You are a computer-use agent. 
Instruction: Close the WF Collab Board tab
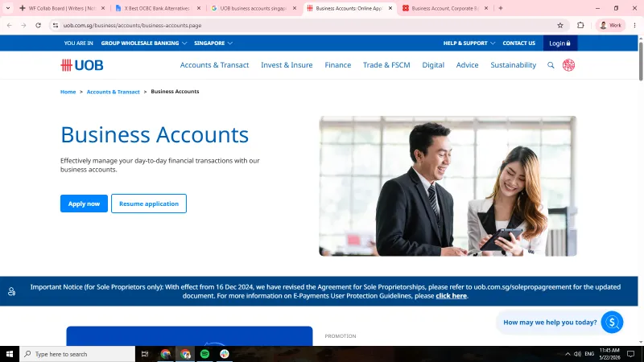click(x=103, y=8)
